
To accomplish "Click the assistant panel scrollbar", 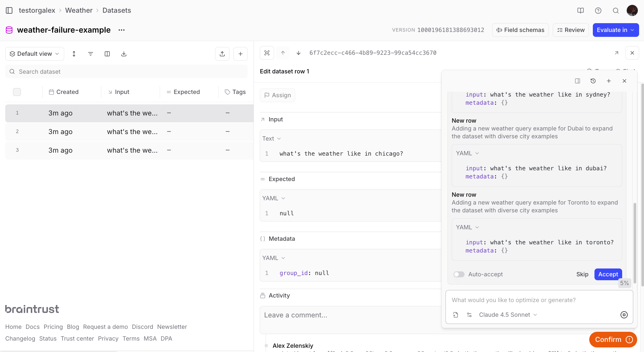I will click(x=635, y=243).
